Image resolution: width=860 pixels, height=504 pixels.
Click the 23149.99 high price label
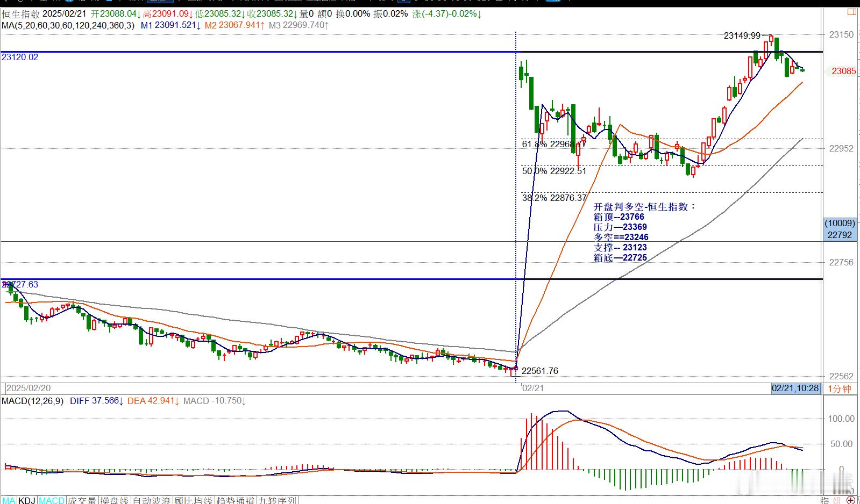[742, 35]
